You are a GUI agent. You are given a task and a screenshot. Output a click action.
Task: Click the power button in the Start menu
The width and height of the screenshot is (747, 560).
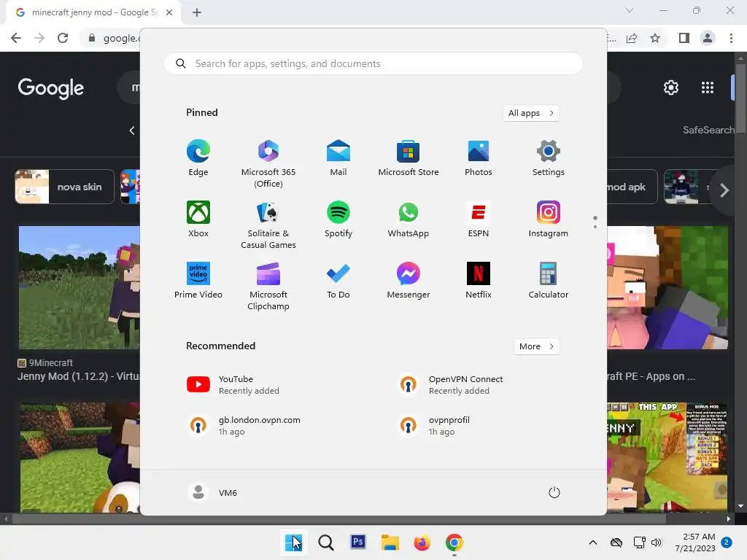(554, 492)
